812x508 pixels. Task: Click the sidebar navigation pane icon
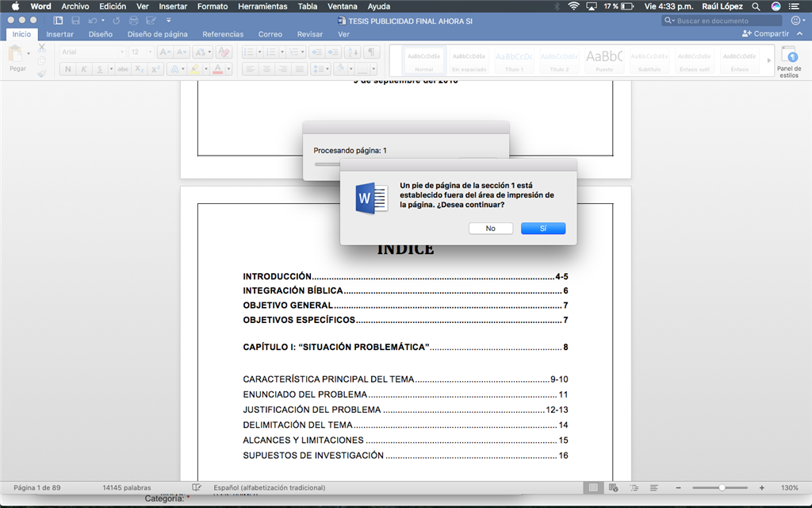click(58, 20)
